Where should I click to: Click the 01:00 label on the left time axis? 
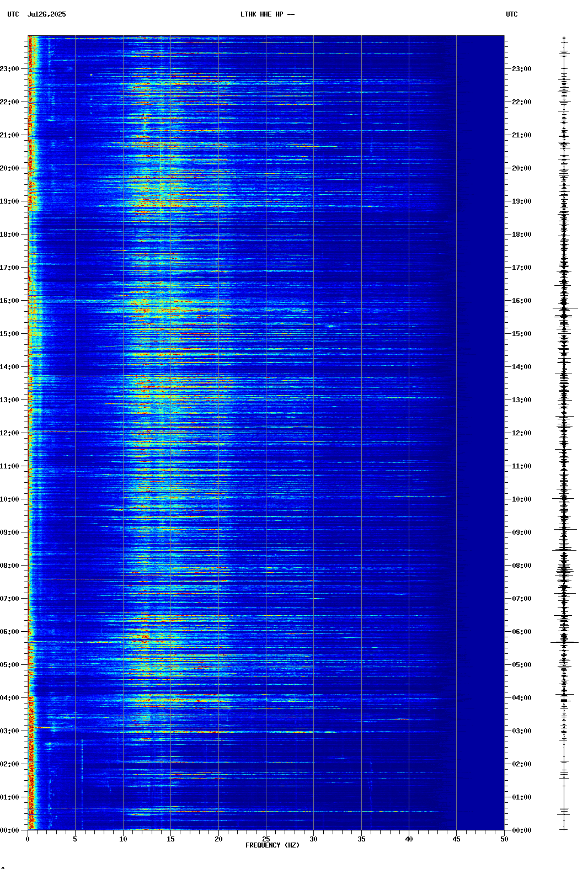(x=9, y=797)
